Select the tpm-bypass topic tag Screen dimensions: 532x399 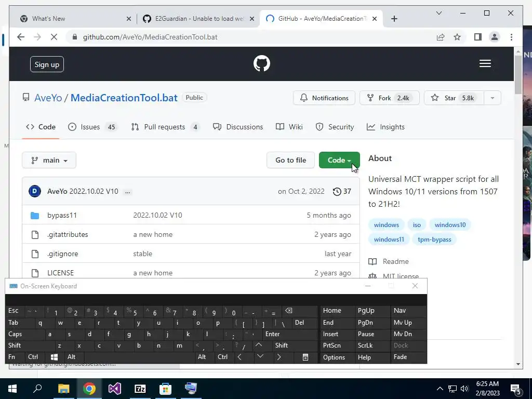click(x=434, y=240)
